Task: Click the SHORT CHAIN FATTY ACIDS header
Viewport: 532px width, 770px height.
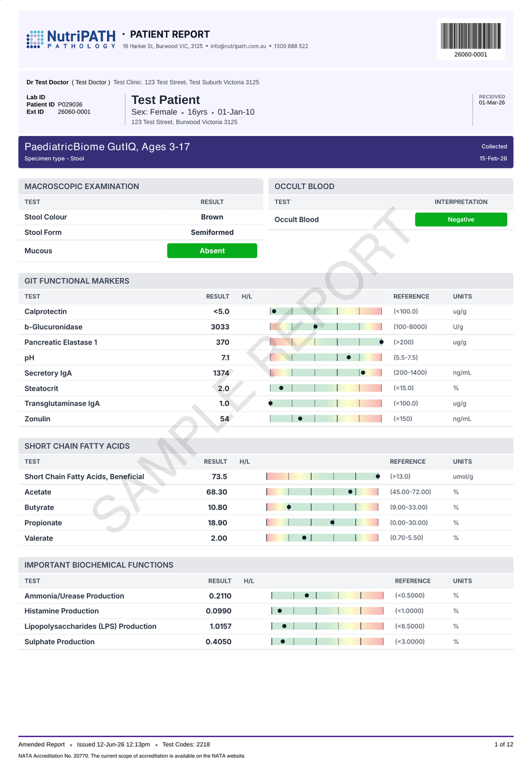Action: 266,446
